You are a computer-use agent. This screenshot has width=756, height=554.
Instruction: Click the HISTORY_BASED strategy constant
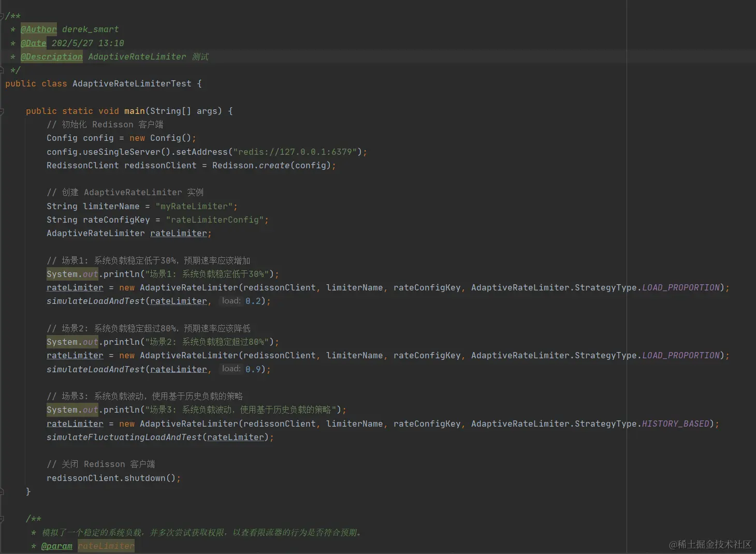coord(676,424)
